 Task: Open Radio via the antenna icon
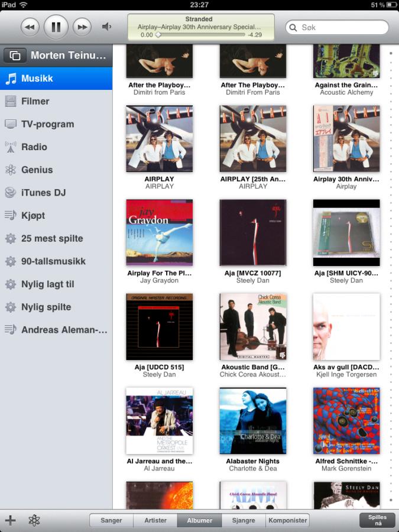click(11, 147)
